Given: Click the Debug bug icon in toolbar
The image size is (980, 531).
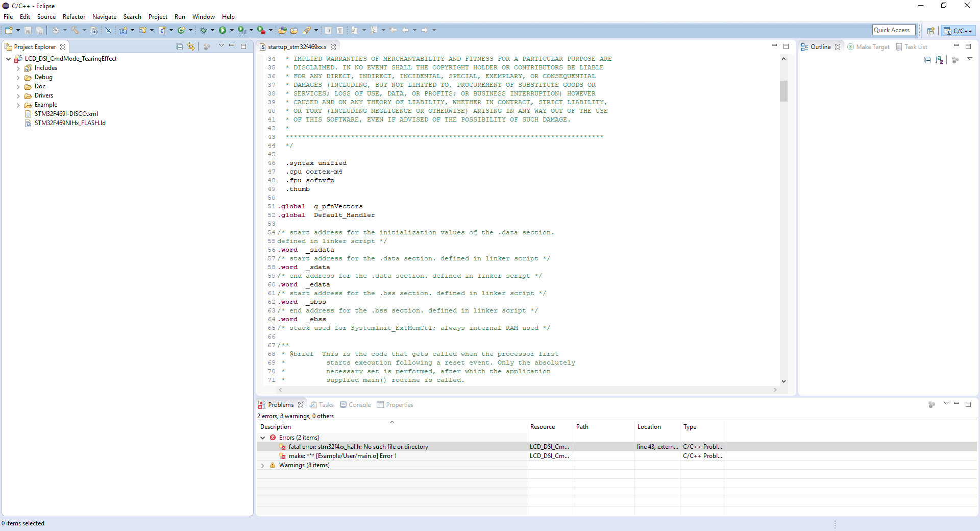Looking at the screenshot, I should click(203, 31).
